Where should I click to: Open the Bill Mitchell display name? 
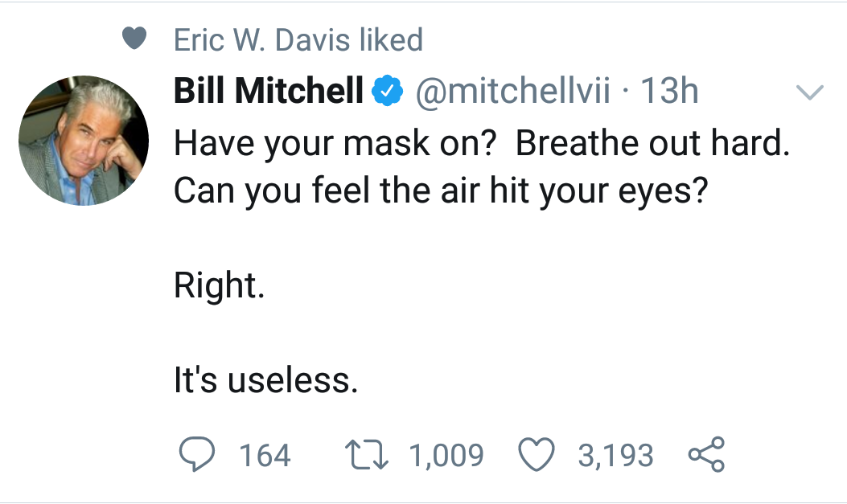point(269,92)
